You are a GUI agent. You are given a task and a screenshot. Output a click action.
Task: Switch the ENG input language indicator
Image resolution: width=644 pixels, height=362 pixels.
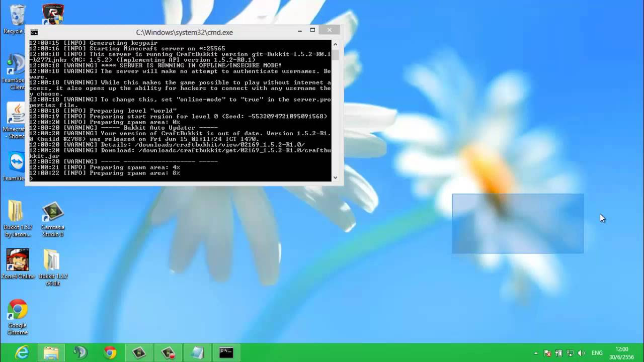597,353
